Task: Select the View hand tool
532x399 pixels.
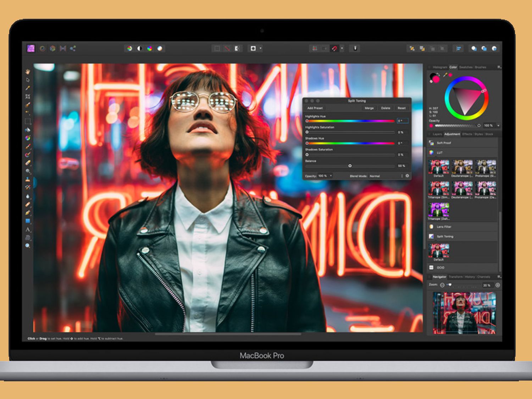Action: coord(28,71)
